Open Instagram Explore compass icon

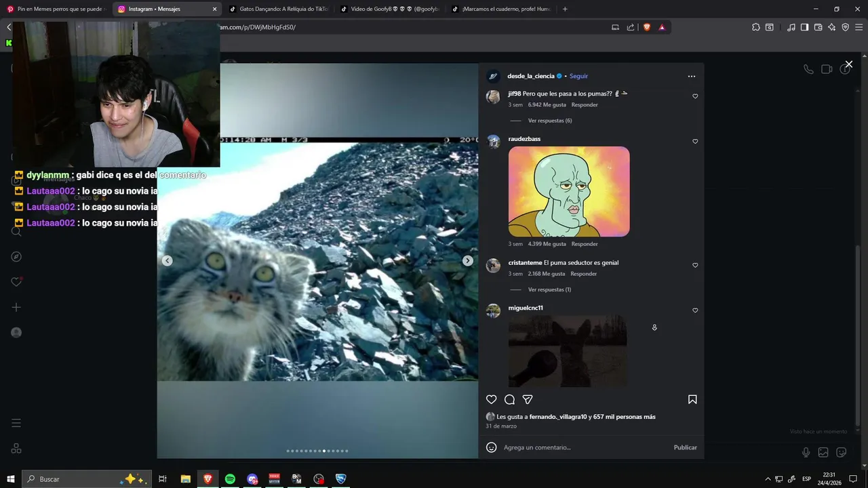click(16, 257)
